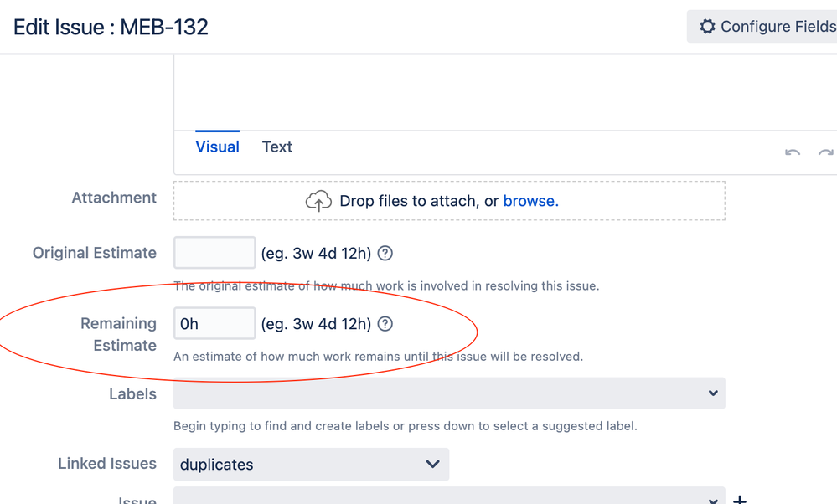Image resolution: width=837 pixels, height=504 pixels.
Task: Click the Drop files to attach zone
Action: click(x=449, y=201)
